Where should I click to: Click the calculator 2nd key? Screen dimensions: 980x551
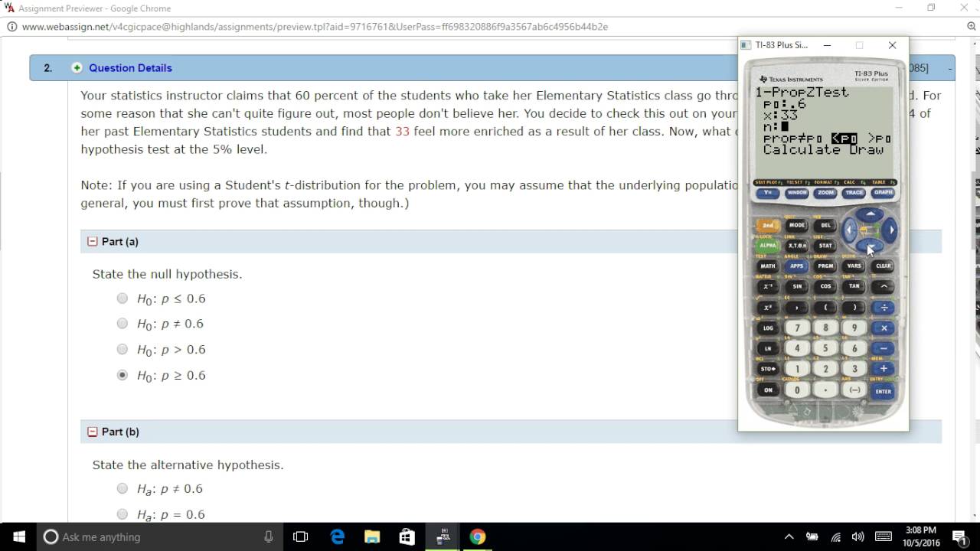click(767, 225)
